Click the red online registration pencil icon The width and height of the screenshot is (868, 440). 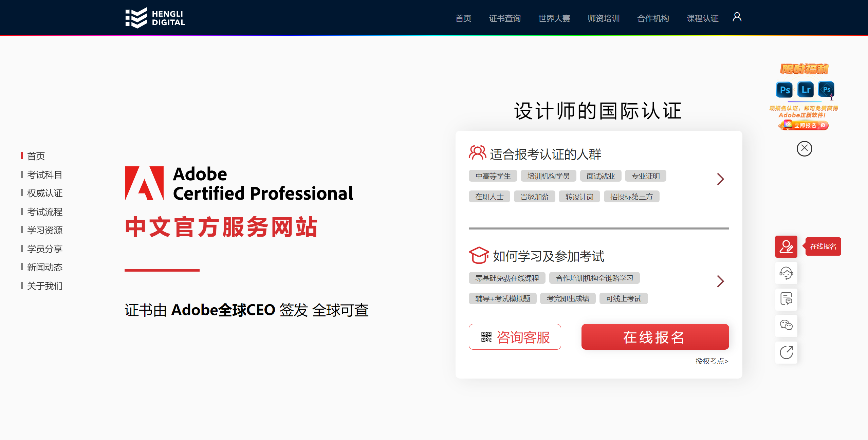point(786,246)
